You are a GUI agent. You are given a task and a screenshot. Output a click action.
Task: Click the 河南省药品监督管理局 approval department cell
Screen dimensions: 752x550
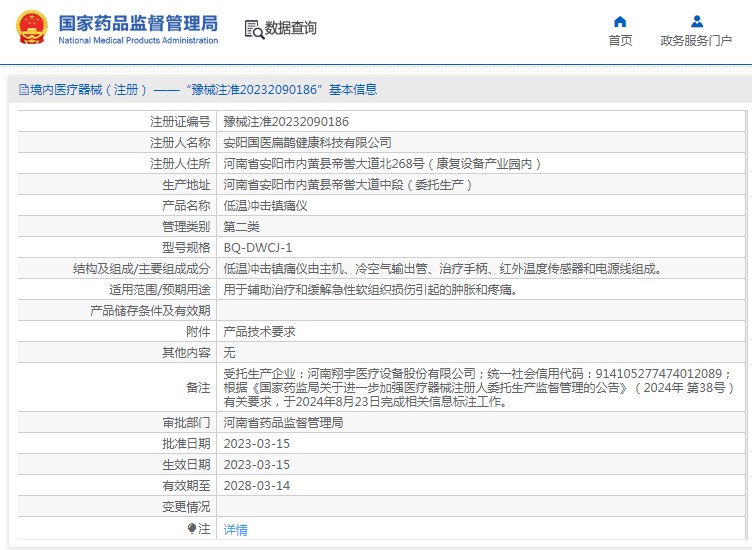click(283, 423)
